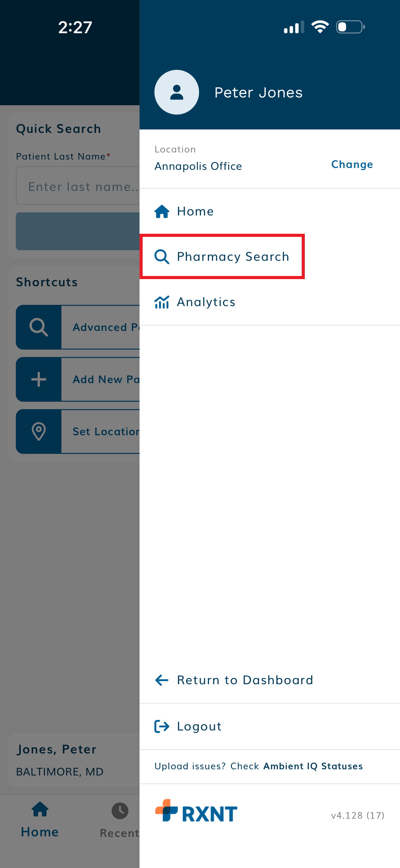Screen dimensions: 400x868
Task: Open the Home menu item
Action: tap(195, 212)
